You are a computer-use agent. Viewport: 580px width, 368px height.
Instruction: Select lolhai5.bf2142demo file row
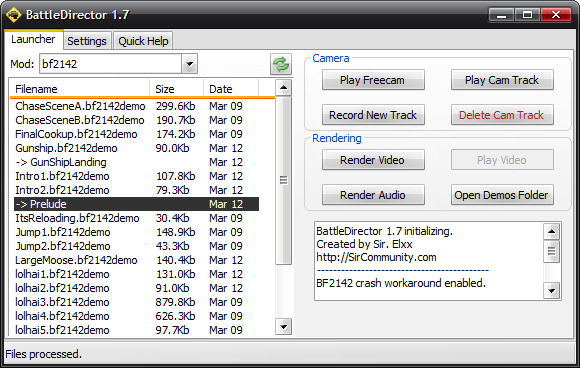click(x=136, y=330)
